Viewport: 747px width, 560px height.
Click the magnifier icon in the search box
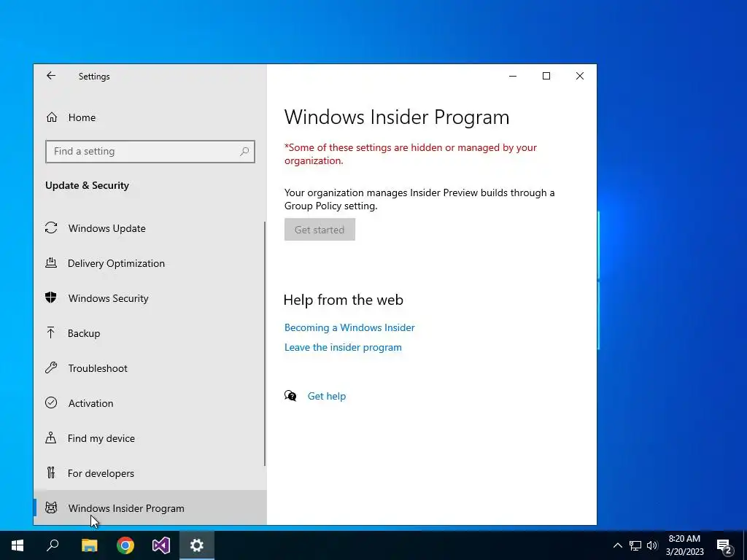click(x=244, y=152)
